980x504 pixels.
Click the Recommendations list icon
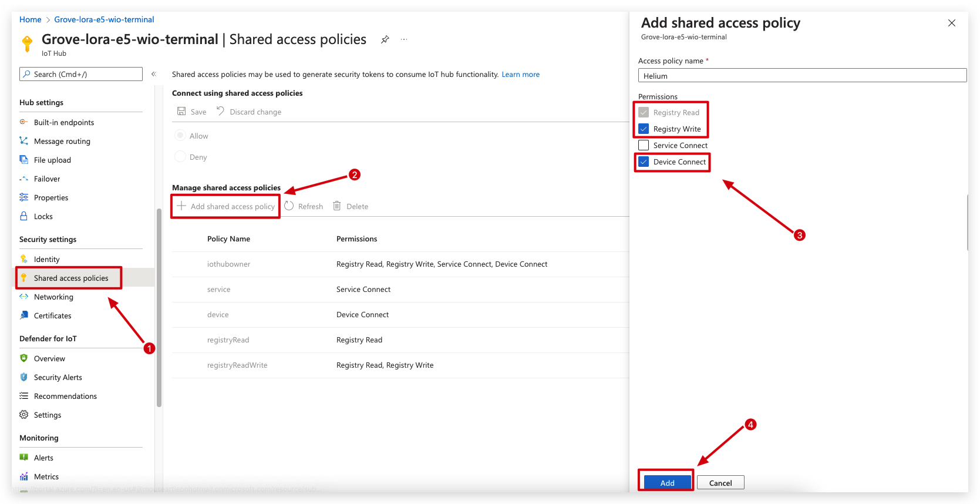pyautogui.click(x=23, y=396)
